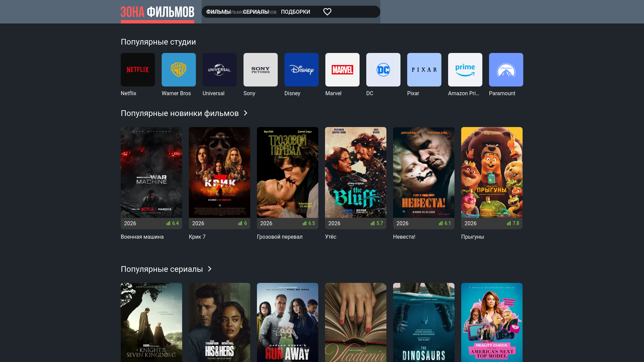Image resolution: width=644 pixels, height=362 pixels.
Task: Open the СЕРИАЛЫ menu
Action: tap(256, 12)
